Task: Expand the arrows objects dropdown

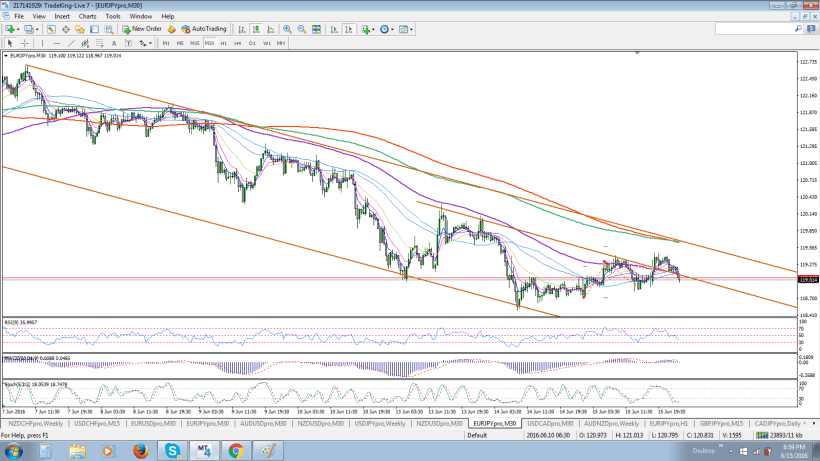Action: [151, 43]
